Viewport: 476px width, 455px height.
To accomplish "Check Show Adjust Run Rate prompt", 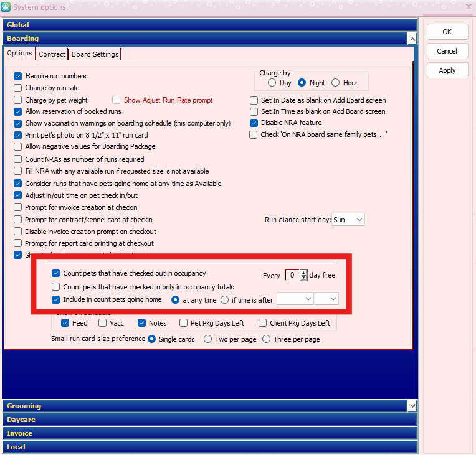I will click(x=116, y=100).
